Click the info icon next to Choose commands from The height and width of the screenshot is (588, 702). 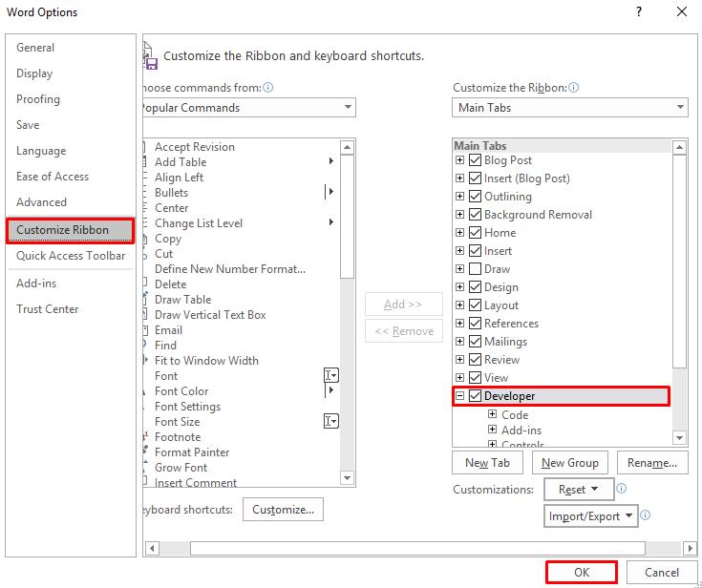pyautogui.click(x=267, y=87)
